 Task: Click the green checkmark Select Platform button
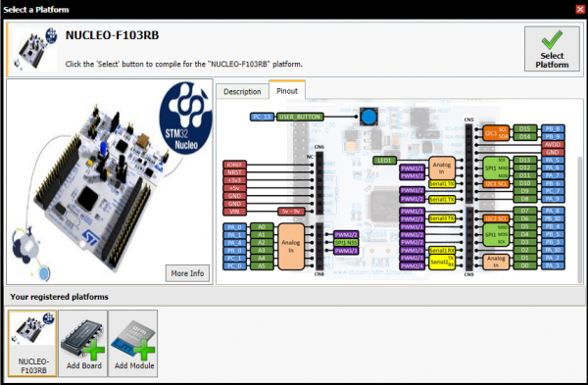[552, 49]
